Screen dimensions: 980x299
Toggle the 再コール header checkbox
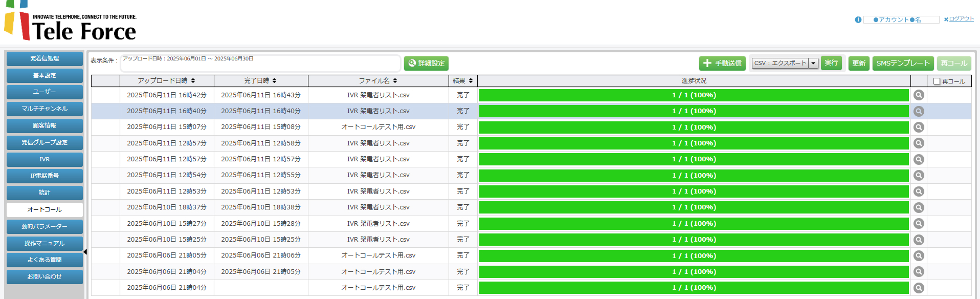tap(937, 81)
